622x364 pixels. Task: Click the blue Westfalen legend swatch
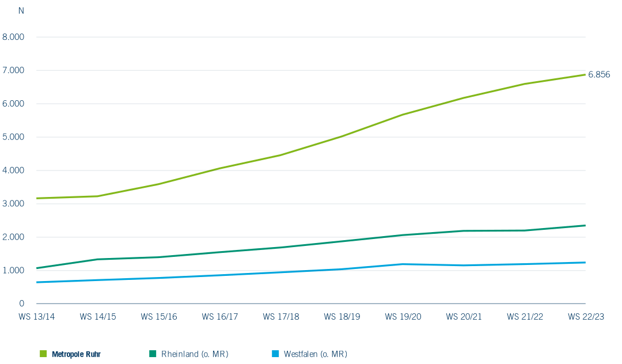(275, 354)
